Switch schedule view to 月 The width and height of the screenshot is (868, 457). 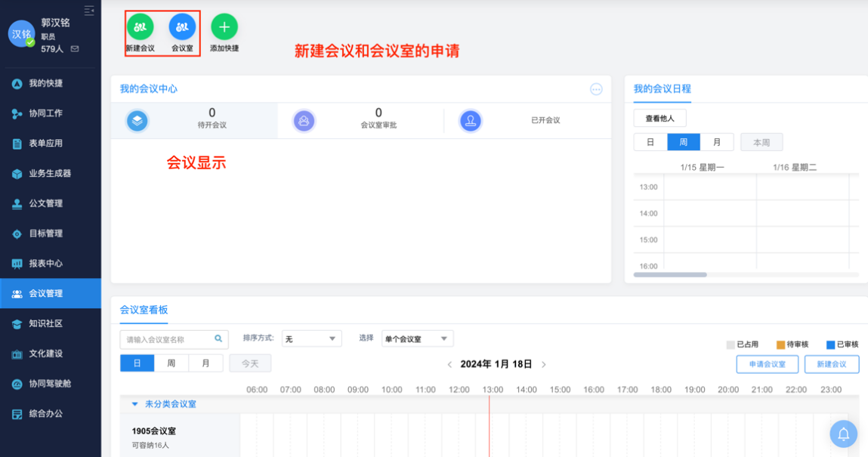[x=716, y=141]
